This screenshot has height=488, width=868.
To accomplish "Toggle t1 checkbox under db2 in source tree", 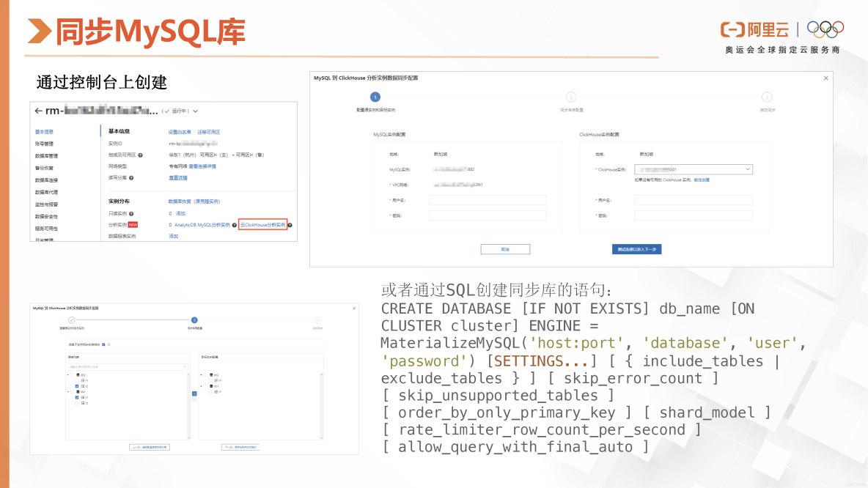I will coord(77,381).
